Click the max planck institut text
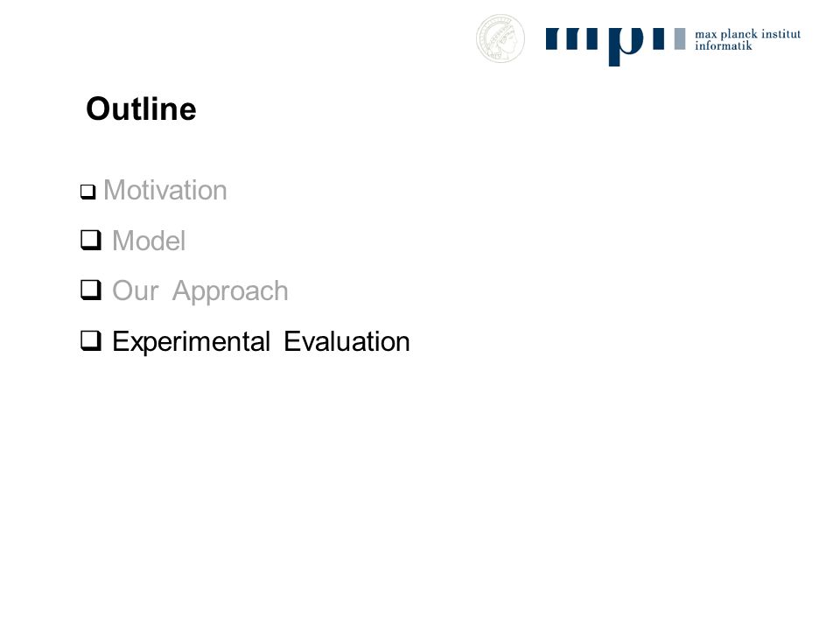 (x=748, y=34)
